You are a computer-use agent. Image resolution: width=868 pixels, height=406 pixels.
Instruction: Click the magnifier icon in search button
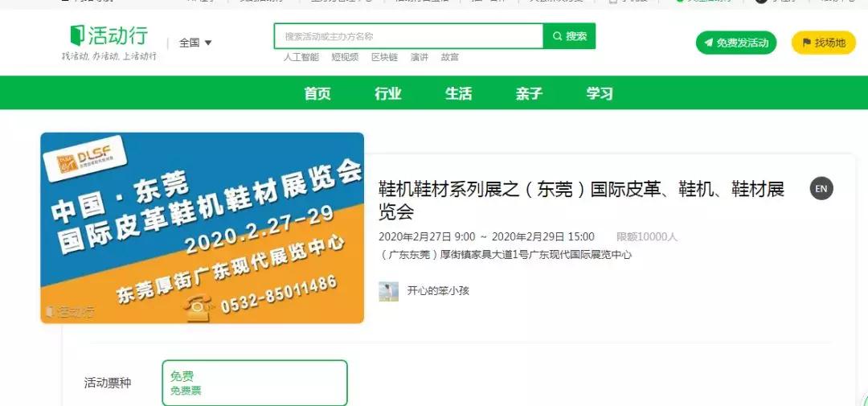pos(557,36)
